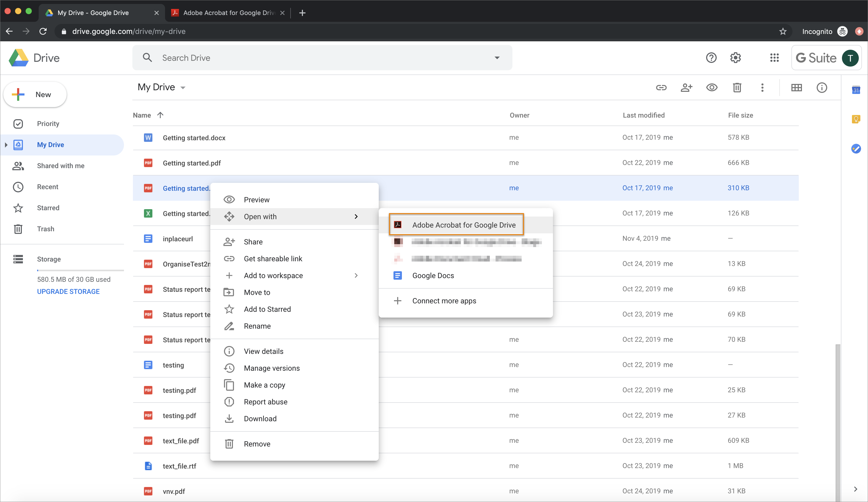Click the New button

35,94
